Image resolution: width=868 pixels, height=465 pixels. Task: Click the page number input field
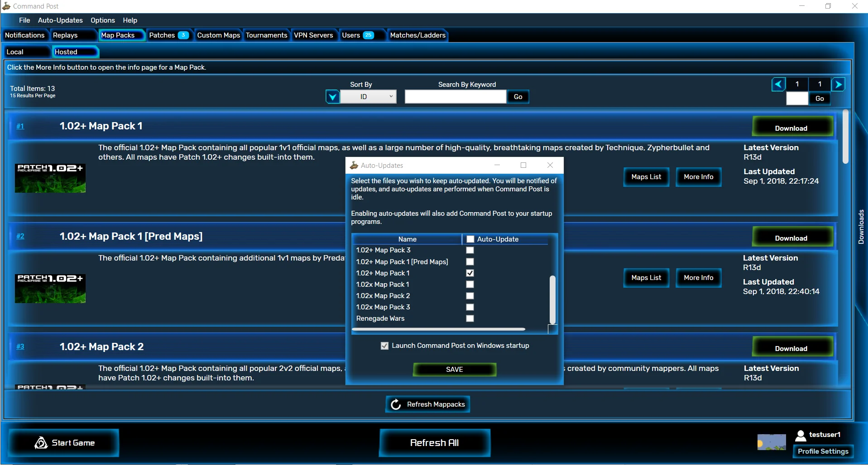click(x=797, y=99)
